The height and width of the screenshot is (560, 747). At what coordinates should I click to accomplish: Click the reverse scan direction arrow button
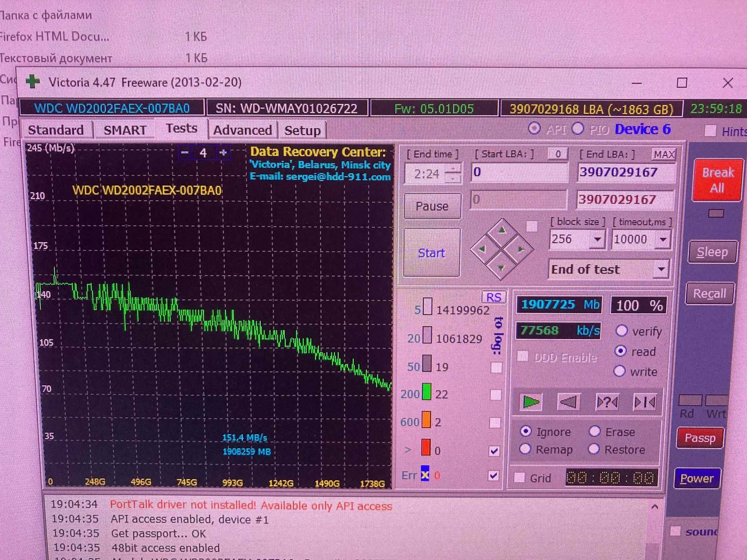pos(568,402)
